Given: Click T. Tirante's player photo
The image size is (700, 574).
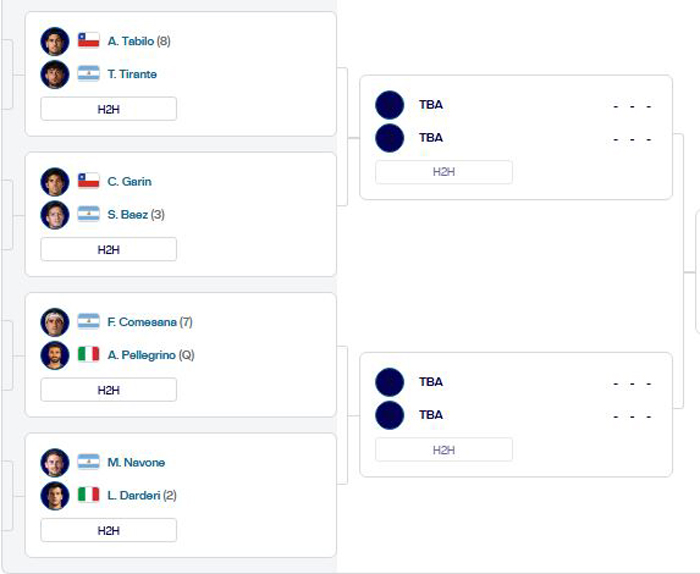Looking at the screenshot, I should [x=55, y=74].
